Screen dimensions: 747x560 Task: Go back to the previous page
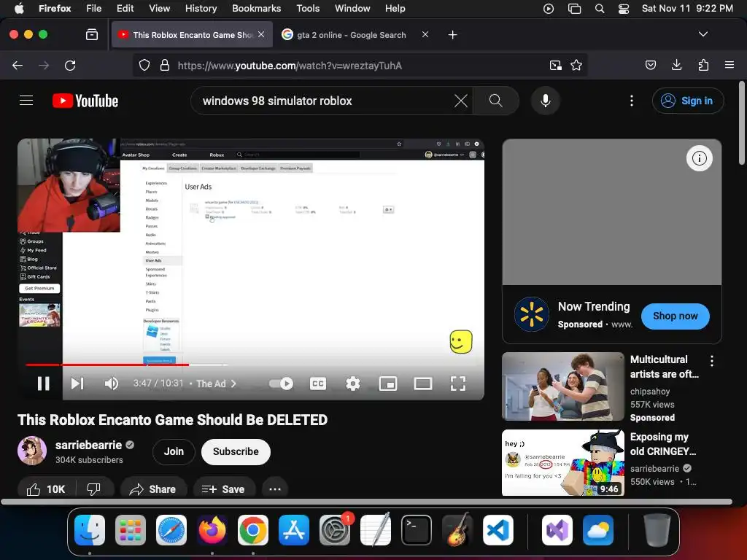pyautogui.click(x=18, y=65)
